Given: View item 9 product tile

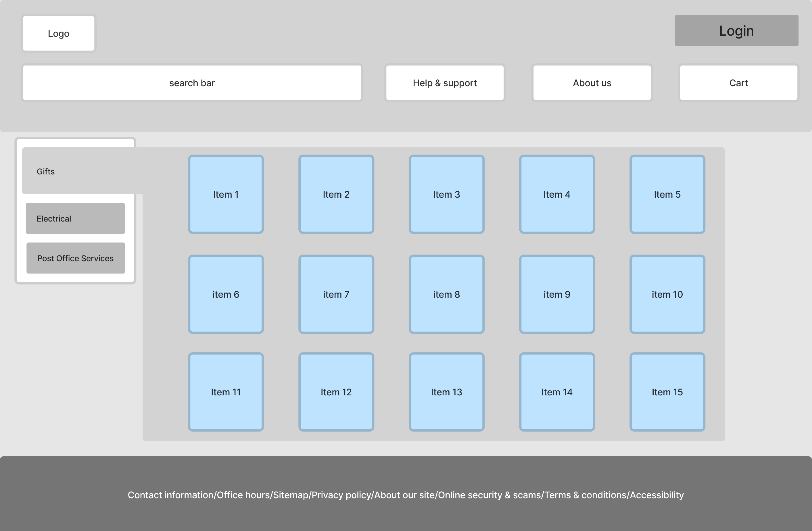Looking at the screenshot, I should pos(557,294).
